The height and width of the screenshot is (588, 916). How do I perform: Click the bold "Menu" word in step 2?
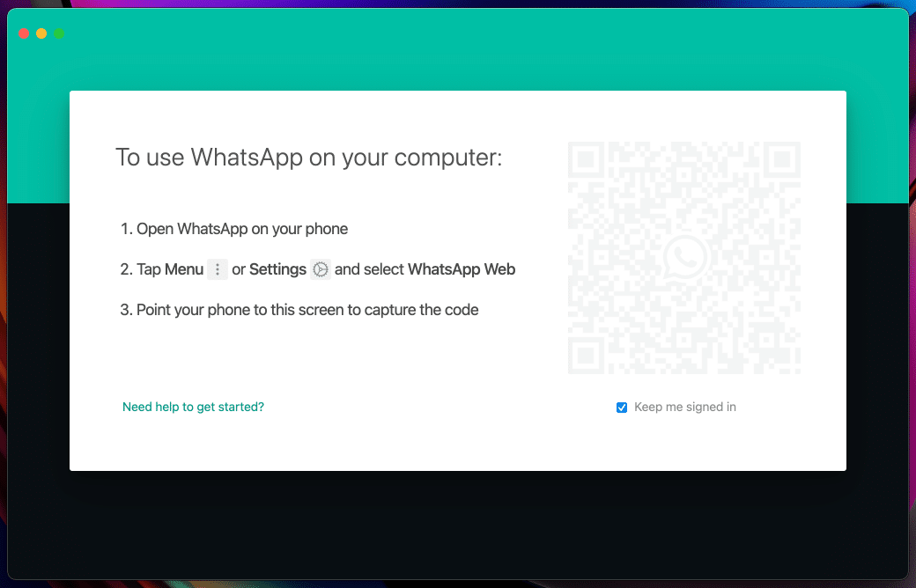coord(184,269)
